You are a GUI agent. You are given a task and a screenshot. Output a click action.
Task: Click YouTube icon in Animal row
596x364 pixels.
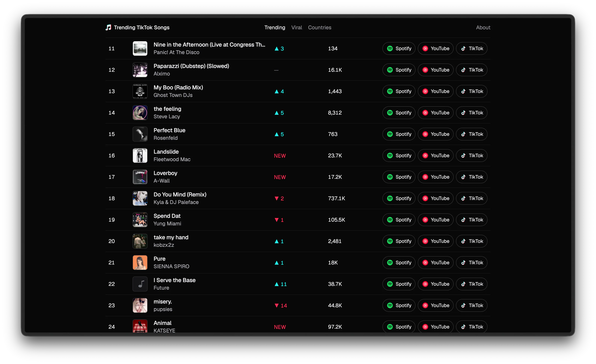pos(425,327)
